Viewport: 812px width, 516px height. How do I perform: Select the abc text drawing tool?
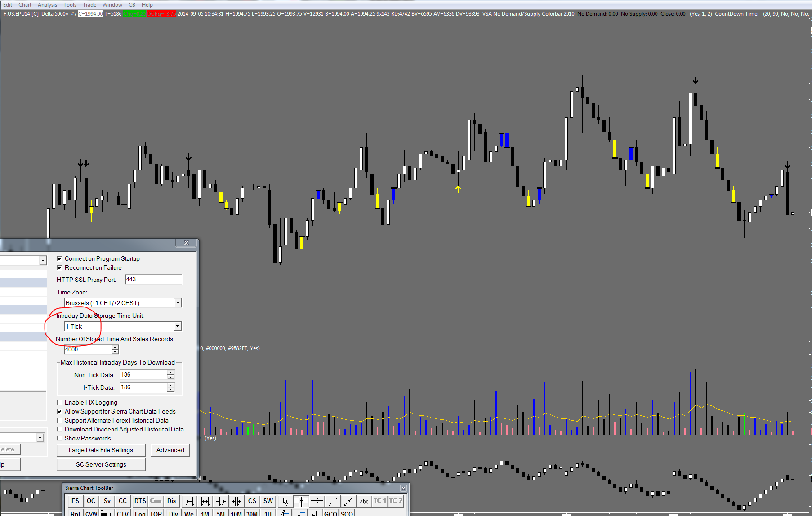364,501
